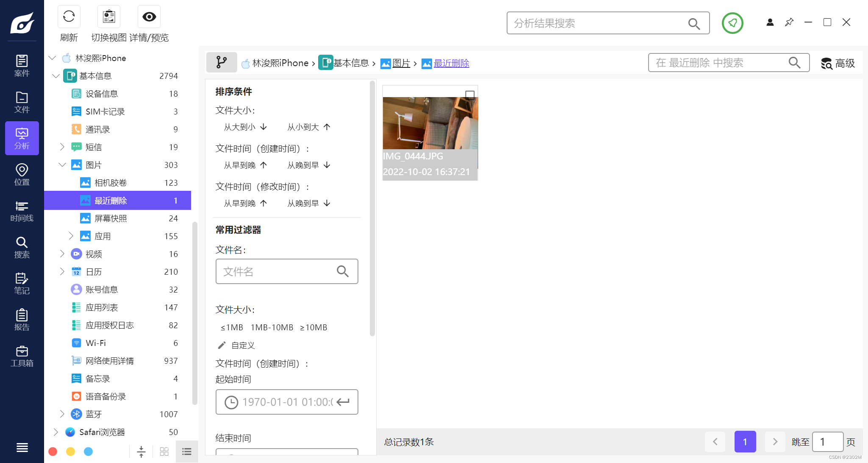Click the switch view icon
This screenshot has width=868, height=463.
[109, 17]
